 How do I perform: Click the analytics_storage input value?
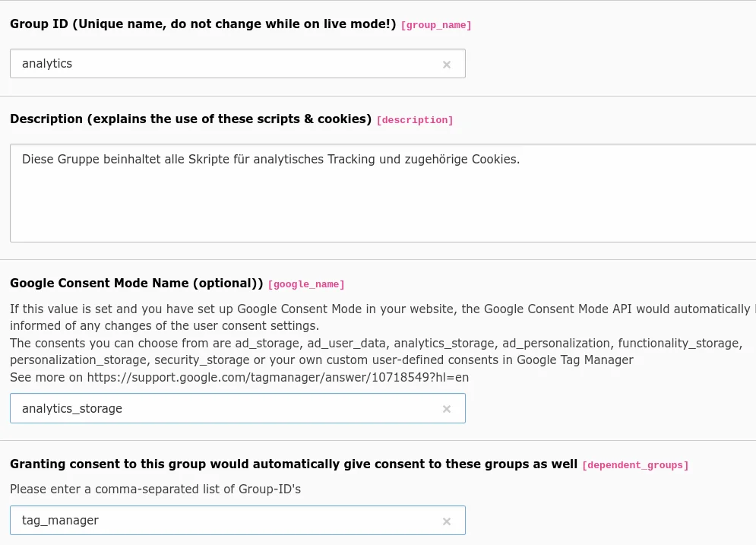[x=72, y=408]
